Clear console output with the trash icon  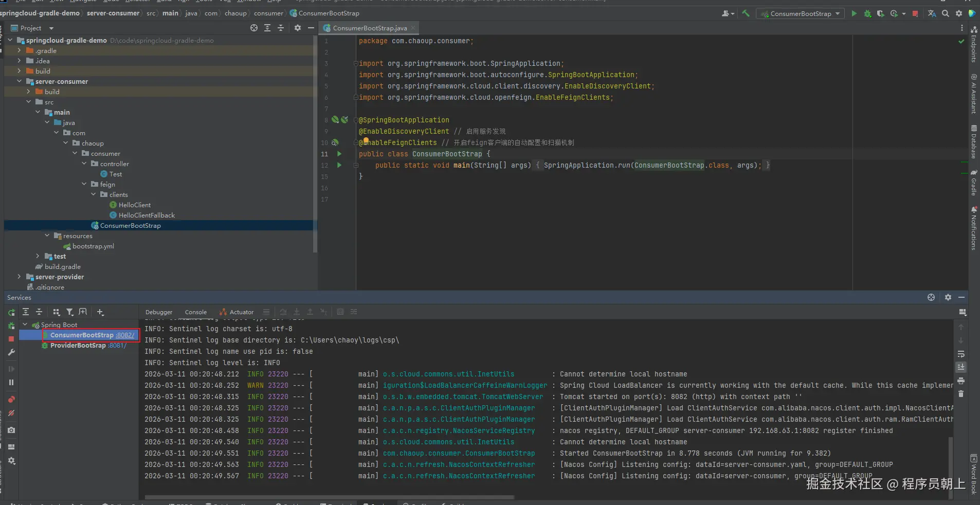coord(961,394)
